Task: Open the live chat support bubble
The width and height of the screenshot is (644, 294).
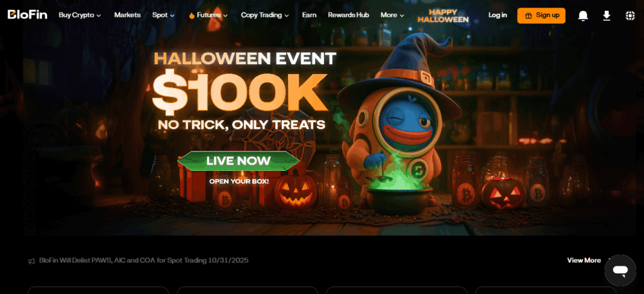Action: [620, 270]
